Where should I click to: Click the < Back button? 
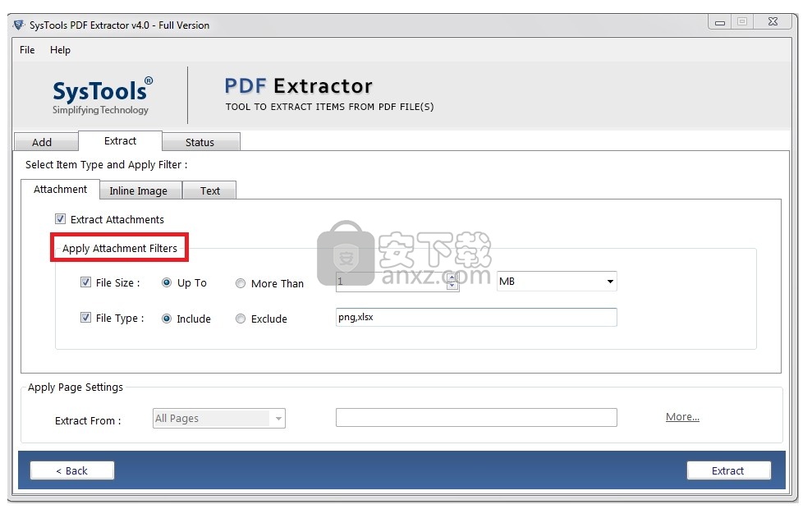pyautogui.click(x=72, y=470)
